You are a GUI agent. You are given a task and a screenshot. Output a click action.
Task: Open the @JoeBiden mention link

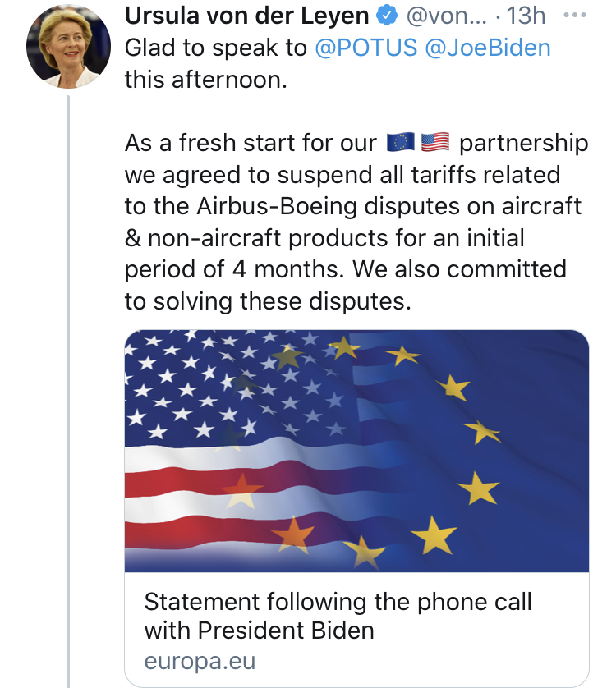point(488,48)
